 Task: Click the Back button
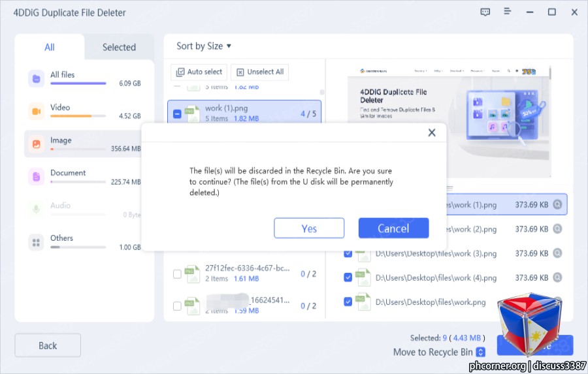pyautogui.click(x=48, y=345)
